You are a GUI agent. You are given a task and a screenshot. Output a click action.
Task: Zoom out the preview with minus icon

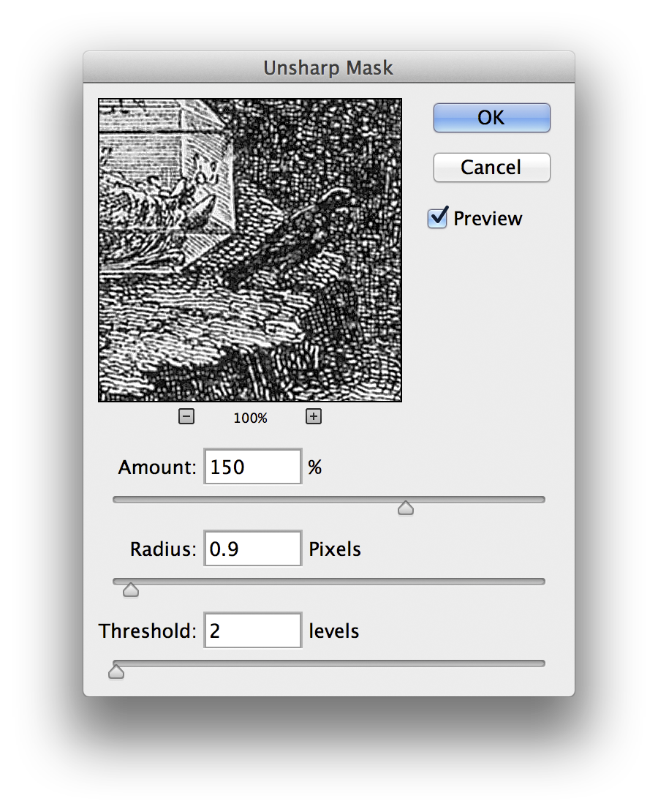(186, 416)
